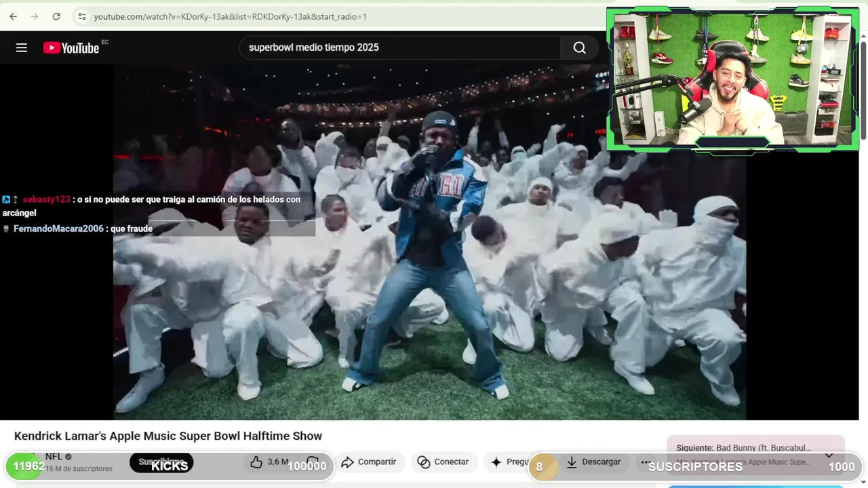Click FernandoMacara2006 chat message

(77, 228)
